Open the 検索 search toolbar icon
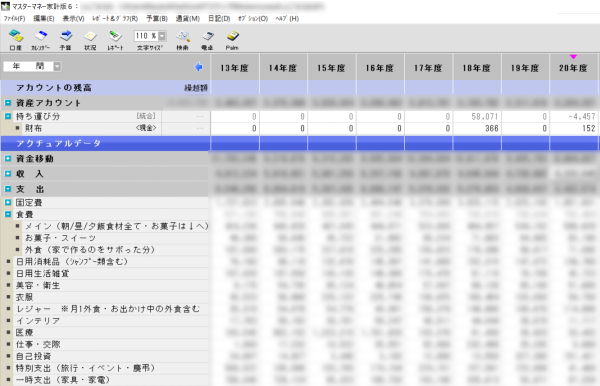600x386 pixels. point(183,40)
